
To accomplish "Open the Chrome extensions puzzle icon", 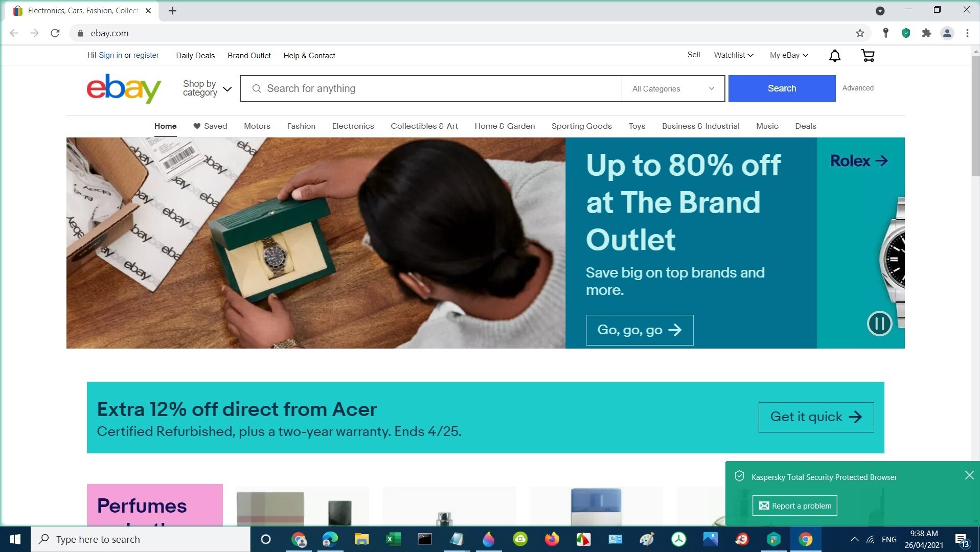I will coord(926,33).
